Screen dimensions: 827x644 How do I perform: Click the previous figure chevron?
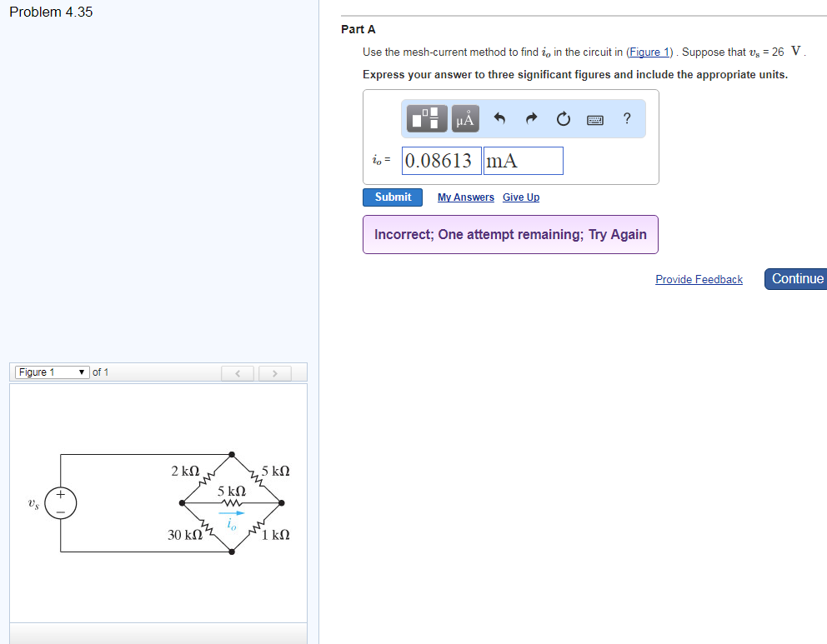[238, 372]
